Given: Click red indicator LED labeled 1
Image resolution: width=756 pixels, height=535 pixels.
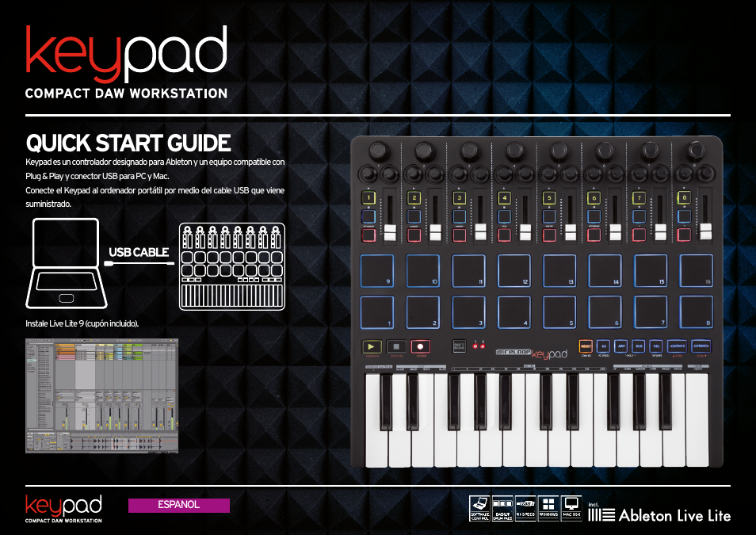Looking at the screenshot, I should click(x=475, y=346).
